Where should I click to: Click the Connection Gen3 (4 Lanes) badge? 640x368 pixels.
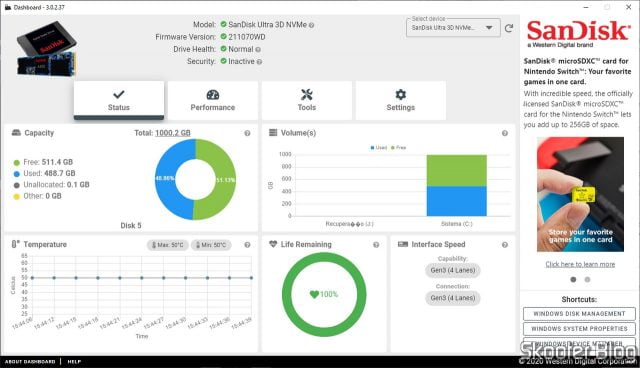(x=453, y=298)
